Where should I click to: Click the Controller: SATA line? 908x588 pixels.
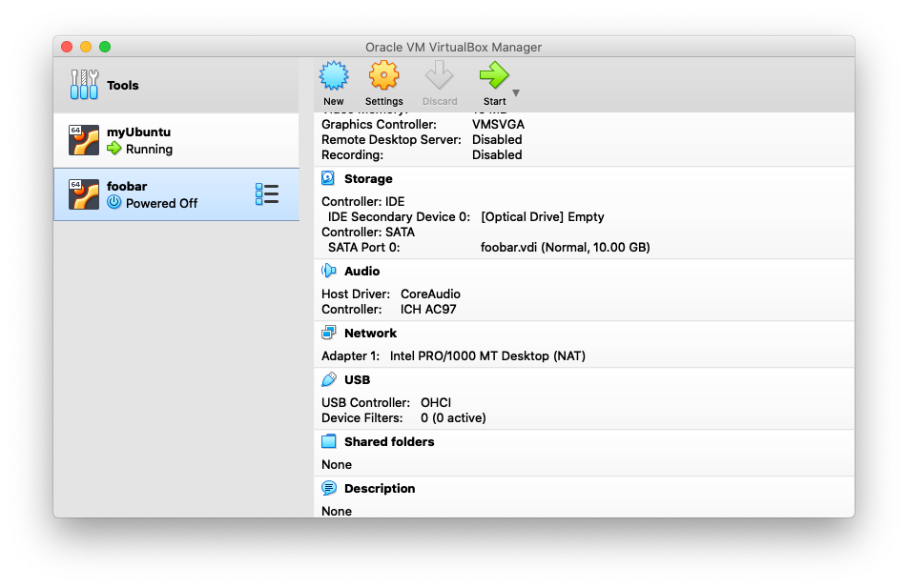pyautogui.click(x=368, y=233)
